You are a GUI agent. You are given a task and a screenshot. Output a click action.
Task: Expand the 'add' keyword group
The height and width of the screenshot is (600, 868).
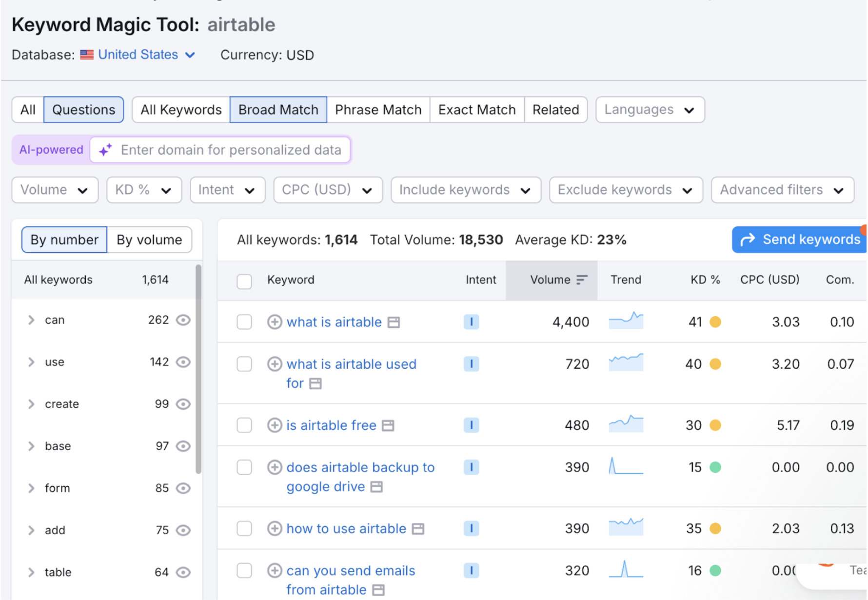click(31, 530)
